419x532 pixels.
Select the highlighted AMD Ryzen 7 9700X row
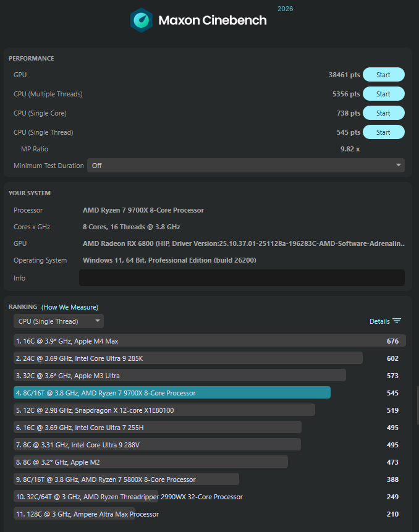pos(172,393)
